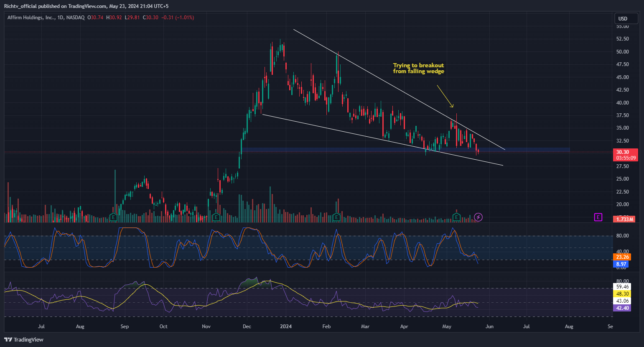Image resolution: width=644 pixels, height=347 pixels.
Task: Click the 2024 label on time axis
Action: (286, 327)
